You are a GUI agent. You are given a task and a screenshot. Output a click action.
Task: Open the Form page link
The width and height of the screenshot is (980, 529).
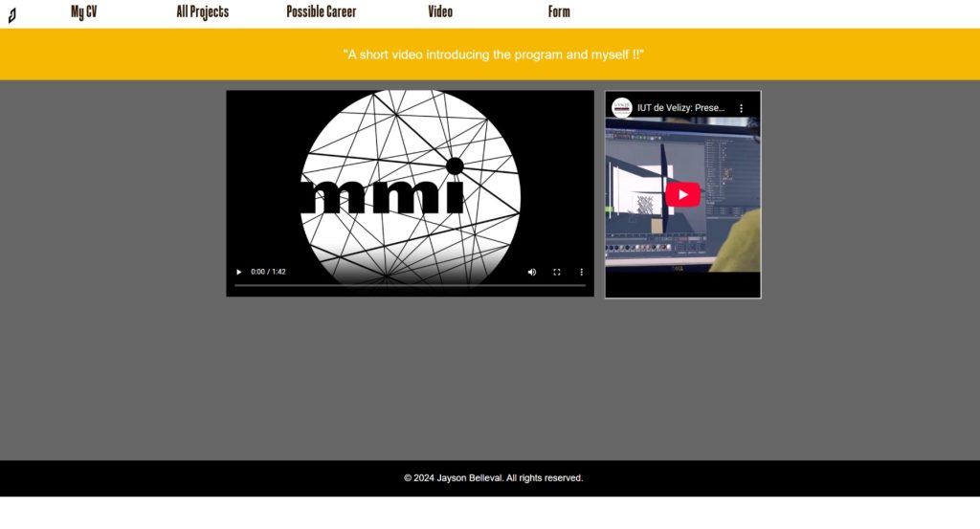click(559, 12)
